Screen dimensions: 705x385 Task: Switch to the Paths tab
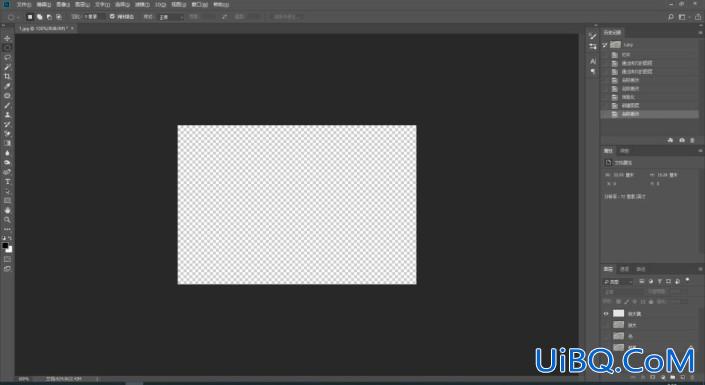tap(641, 269)
